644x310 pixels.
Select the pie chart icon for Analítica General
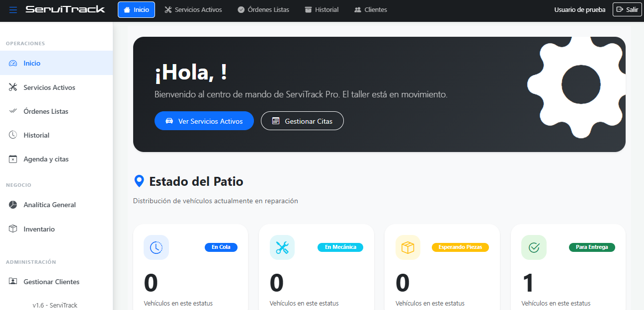tap(12, 205)
